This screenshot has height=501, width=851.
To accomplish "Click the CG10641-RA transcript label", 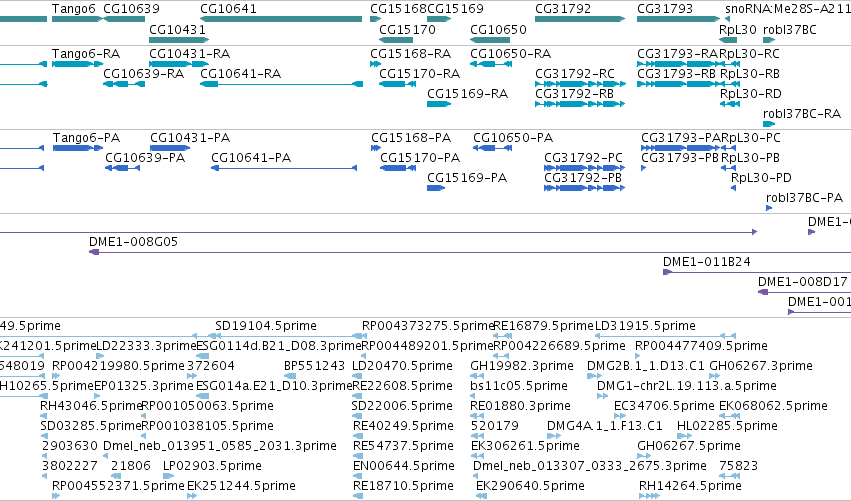I will pos(240,74).
